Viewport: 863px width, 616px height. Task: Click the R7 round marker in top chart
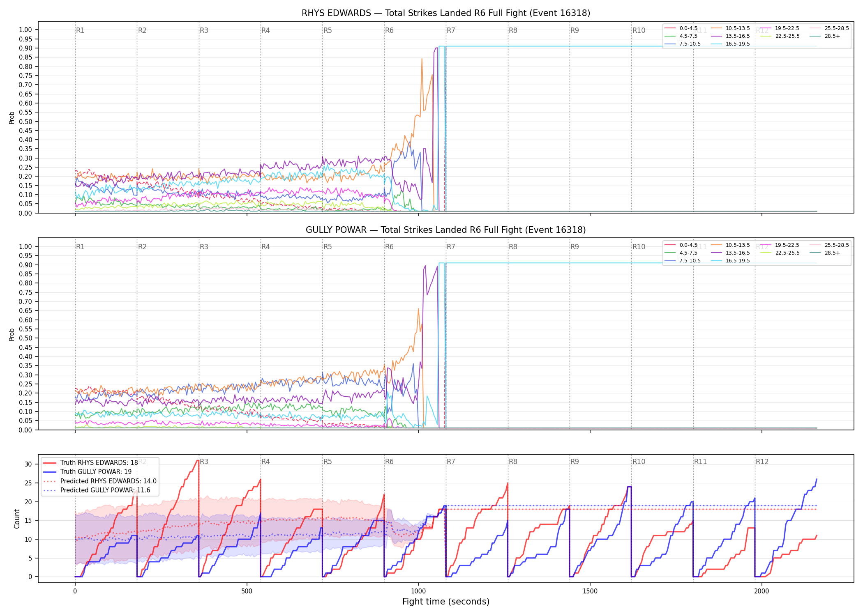[451, 30]
